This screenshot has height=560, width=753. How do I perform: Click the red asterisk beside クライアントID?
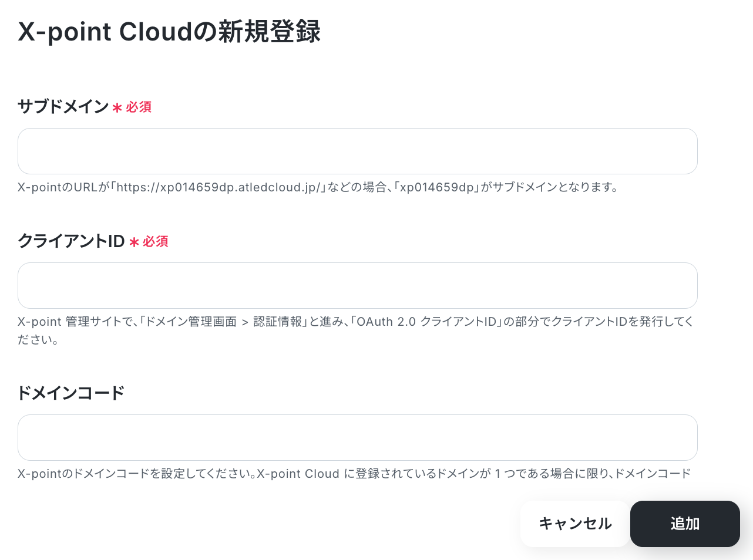134,242
